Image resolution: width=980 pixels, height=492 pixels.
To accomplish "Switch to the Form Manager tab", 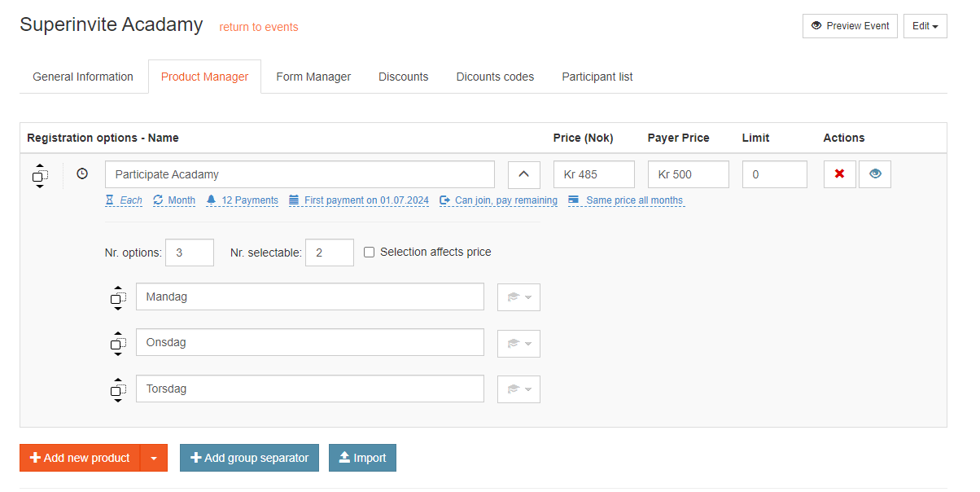I will click(313, 77).
